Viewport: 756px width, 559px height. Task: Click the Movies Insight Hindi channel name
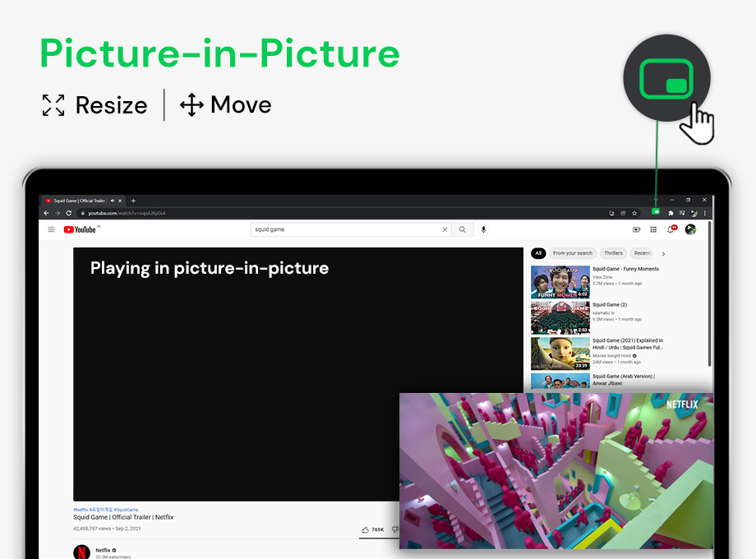(x=611, y=356)
